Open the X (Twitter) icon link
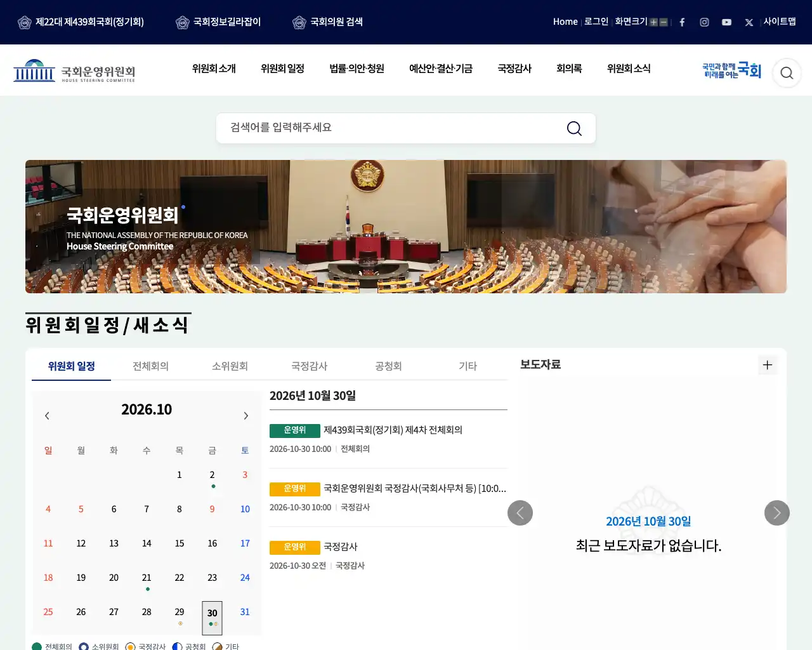Image resolution: width=812 pixels, height=650 pixels. [749, 22]
